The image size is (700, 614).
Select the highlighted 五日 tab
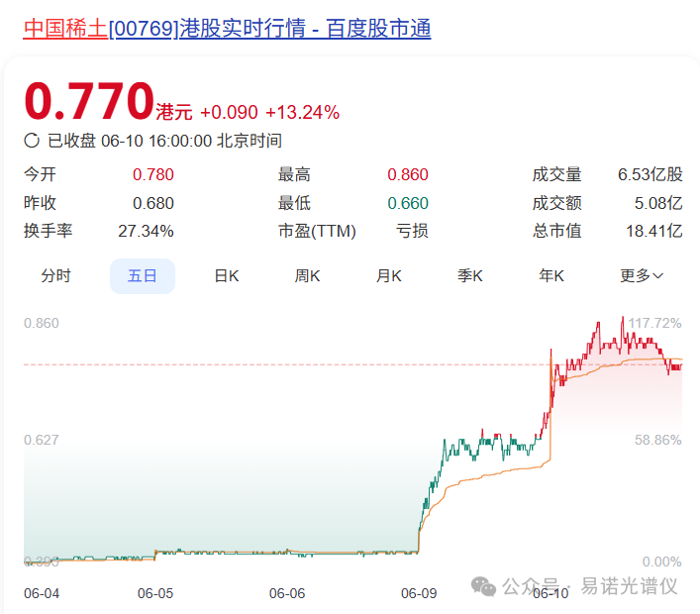[143, 276]
